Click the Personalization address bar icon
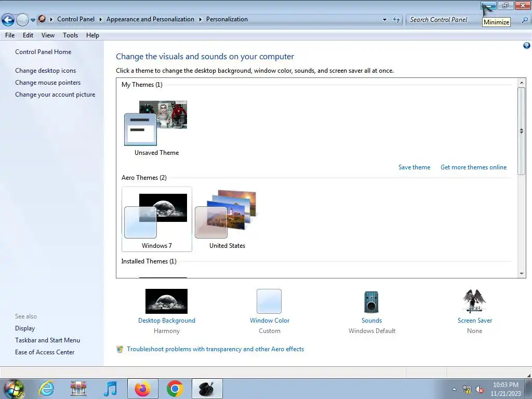The height and width of the screenshot is (399, 532). point(42,19)
